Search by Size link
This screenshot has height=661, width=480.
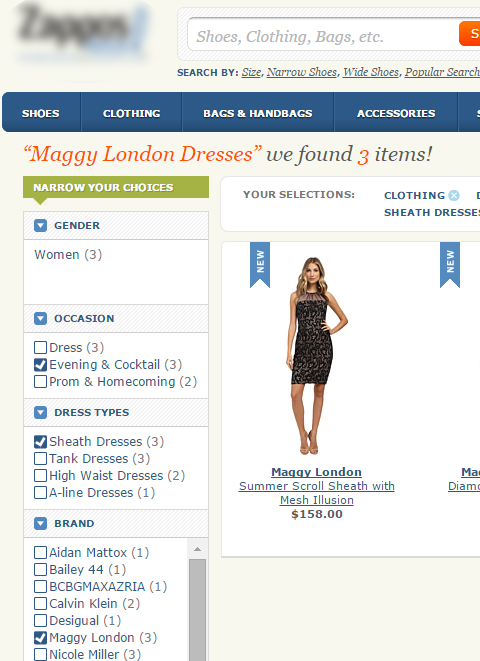tap(252, 73)
